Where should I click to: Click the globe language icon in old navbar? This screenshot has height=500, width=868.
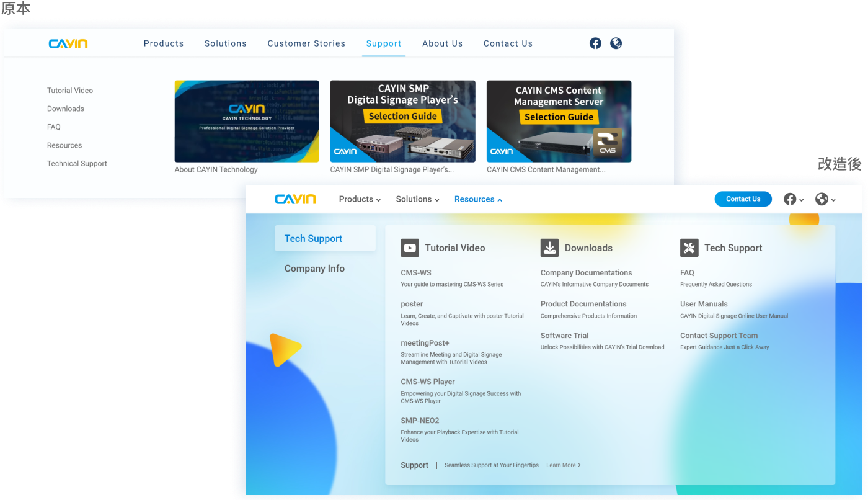(616, 43)
